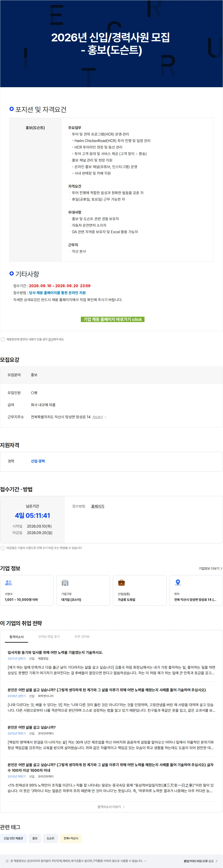
Task: Switch to the '인적성·면접 후기' tab
Action: (x=49, y=636)
